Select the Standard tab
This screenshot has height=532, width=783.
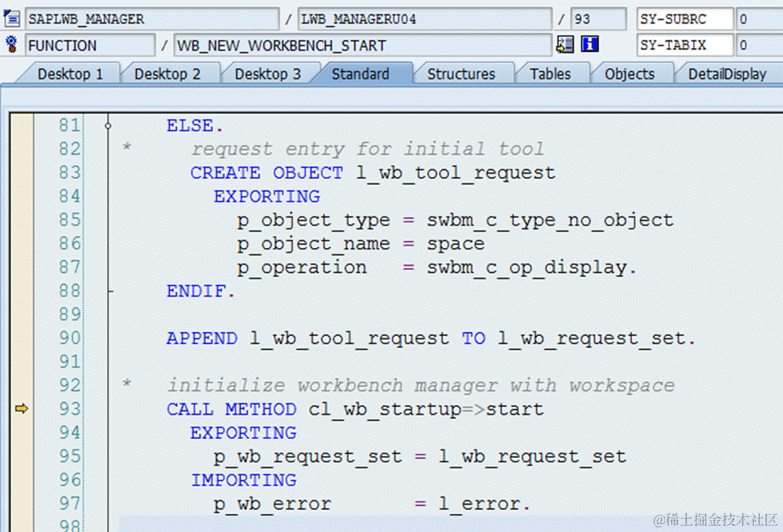click(x=360, y=74)
